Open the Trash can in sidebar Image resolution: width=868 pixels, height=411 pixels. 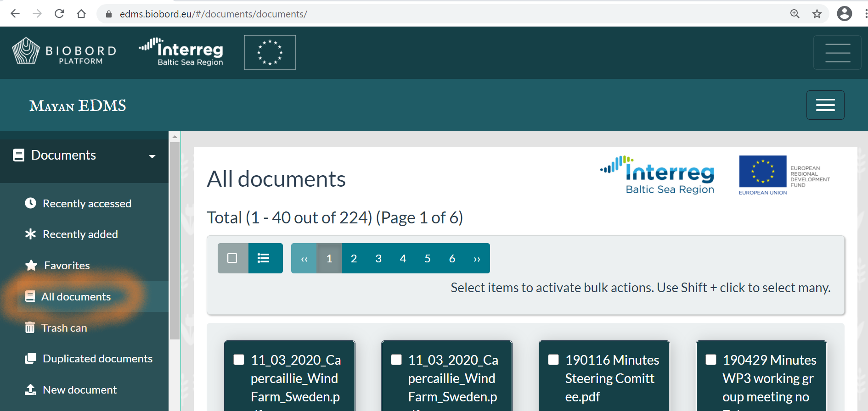tap(64, 328)
